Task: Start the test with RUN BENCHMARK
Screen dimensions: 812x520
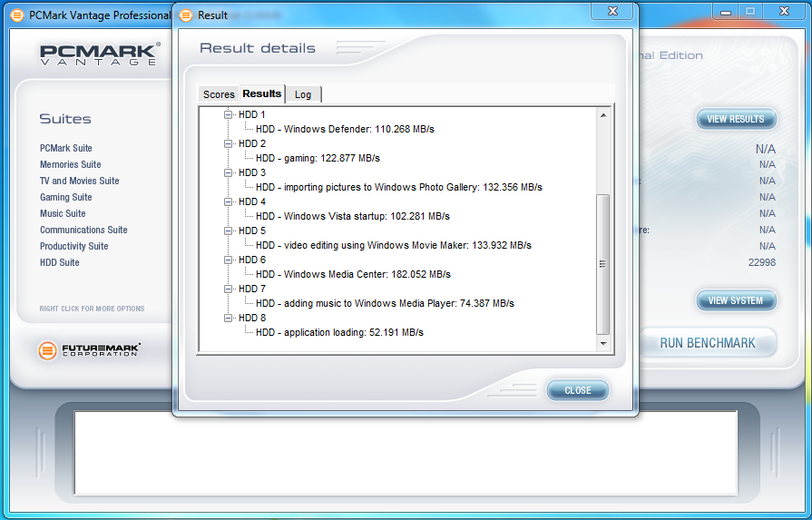Action: point(708,343)
